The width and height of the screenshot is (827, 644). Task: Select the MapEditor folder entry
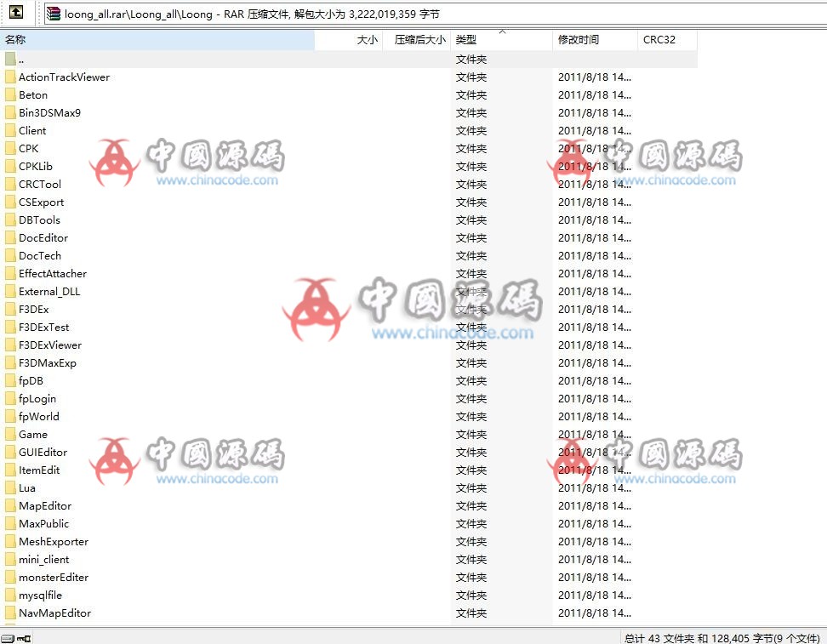pyautogui.click(x=45, y=506)
